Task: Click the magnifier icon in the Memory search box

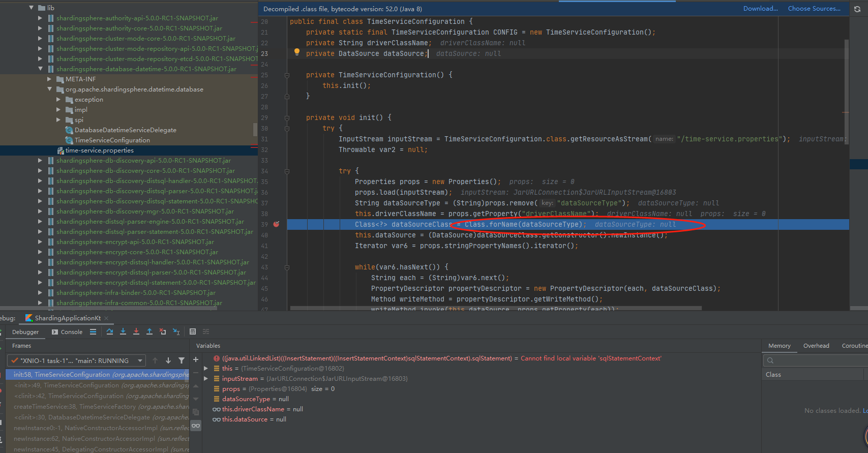Action: 770,360
